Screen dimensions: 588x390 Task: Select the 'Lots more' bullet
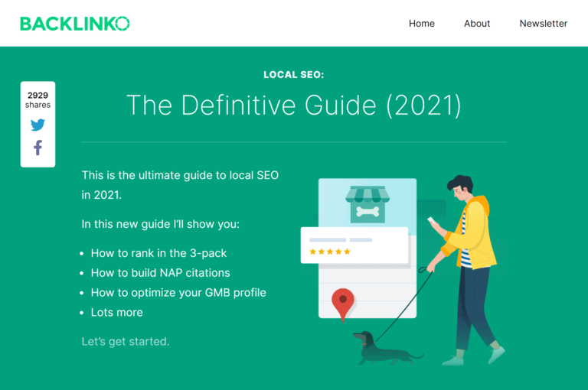[116, 313]
